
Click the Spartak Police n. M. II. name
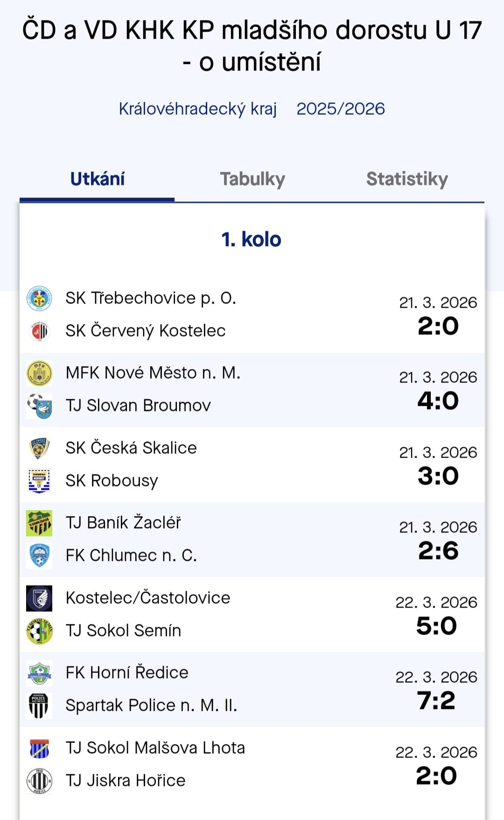pos(151,705)
